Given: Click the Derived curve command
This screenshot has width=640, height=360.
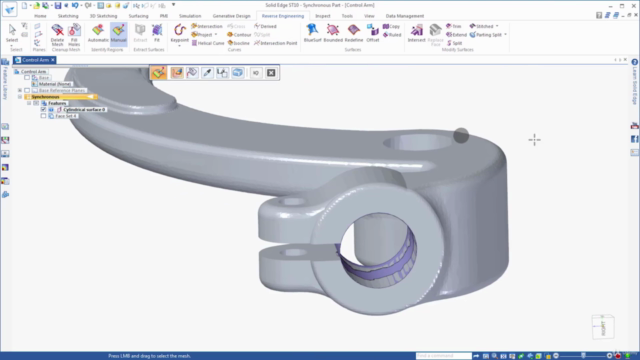Looking at the screenshot, I should pos(265,26).
